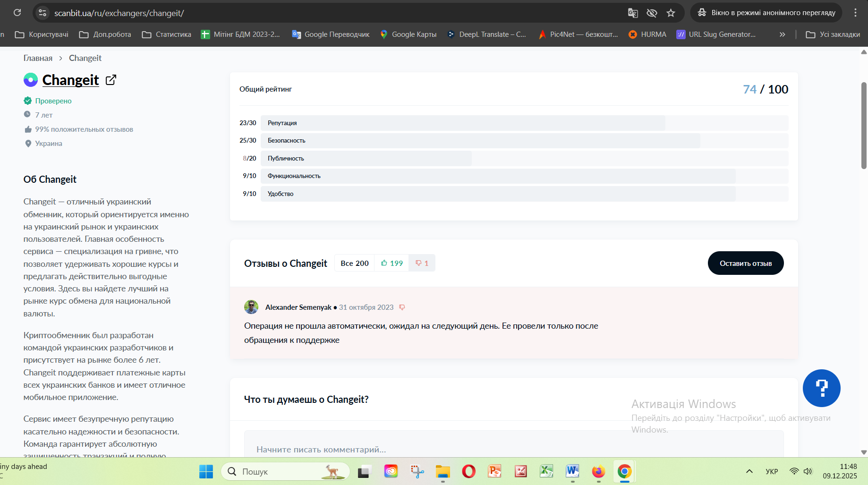Viewport: 868px width, 485px height.
Task: Filter to 1 negative review
Action: pos(422,263)
